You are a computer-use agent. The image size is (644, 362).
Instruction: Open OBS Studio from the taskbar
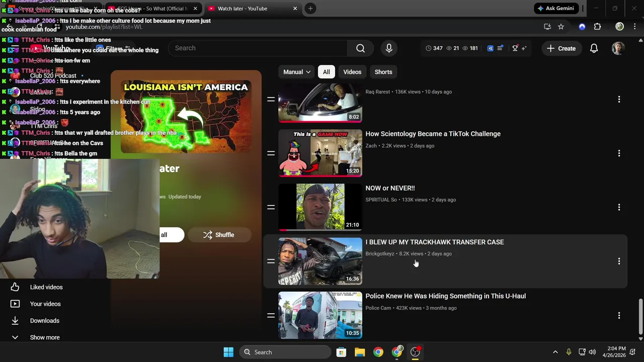415,352
